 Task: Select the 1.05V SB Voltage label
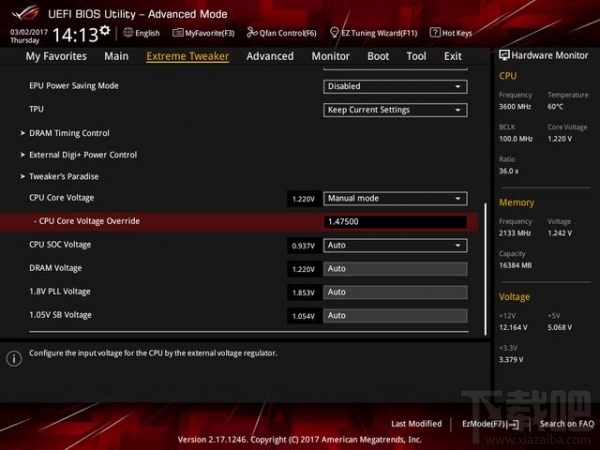point(60,315)
